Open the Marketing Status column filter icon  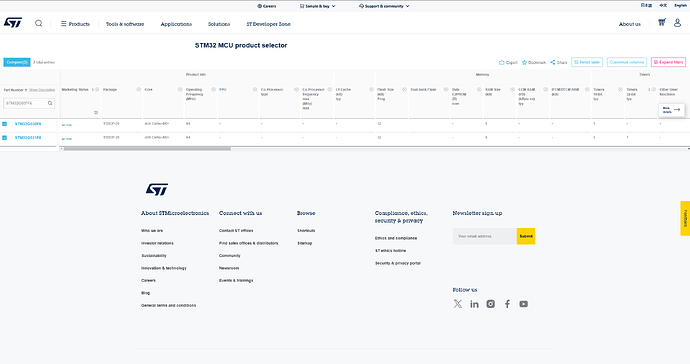coord(96,112)
